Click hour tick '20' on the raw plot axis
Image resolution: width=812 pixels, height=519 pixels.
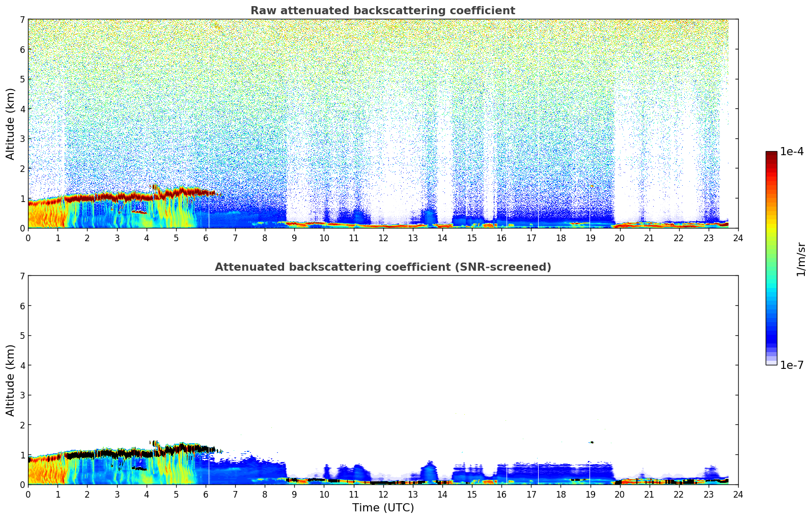coord(620,238)
